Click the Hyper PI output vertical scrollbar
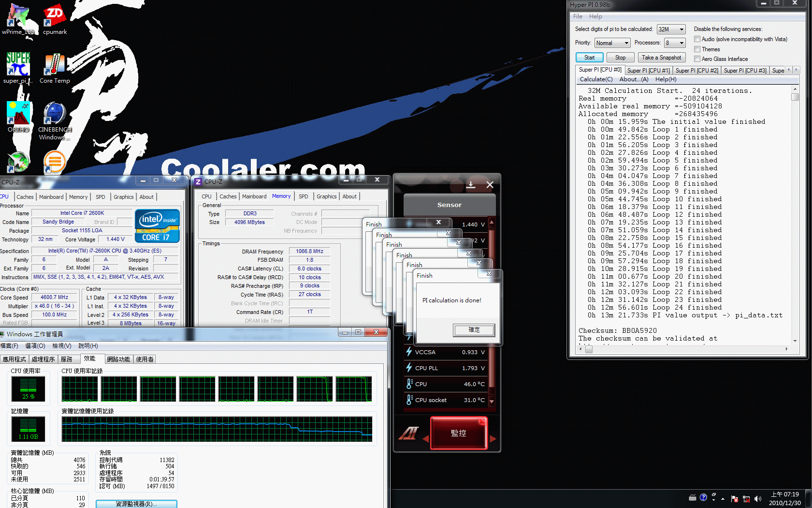 click(x=795, y=214)
